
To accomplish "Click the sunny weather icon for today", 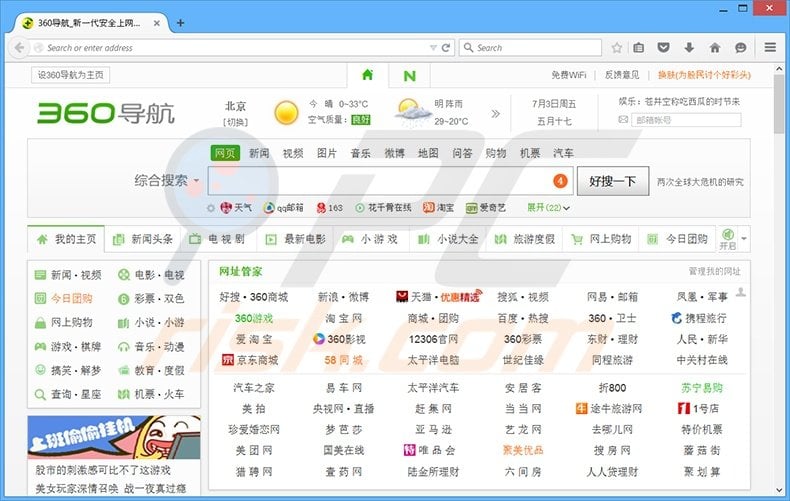I will 286,112.
